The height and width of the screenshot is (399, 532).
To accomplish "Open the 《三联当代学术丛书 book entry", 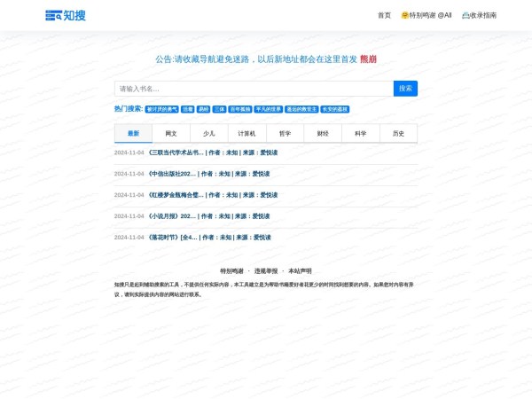I will [x=168, y=153].
